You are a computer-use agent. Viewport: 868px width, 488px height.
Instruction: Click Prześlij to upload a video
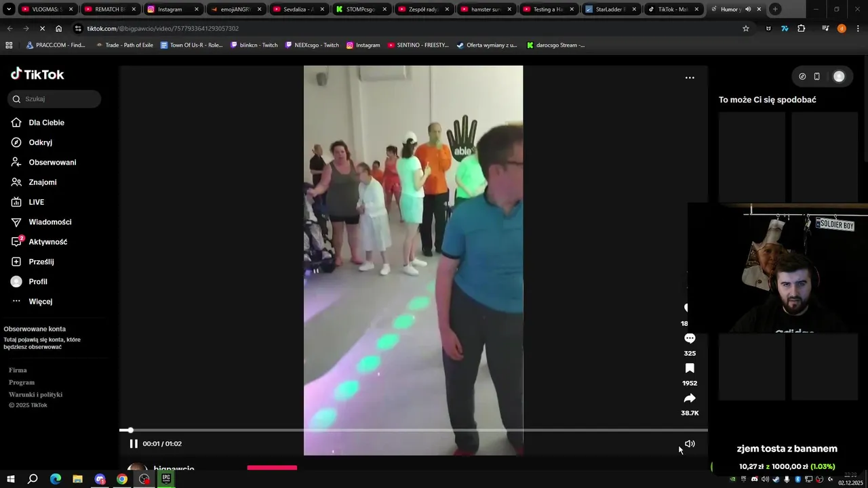point(41,262)
